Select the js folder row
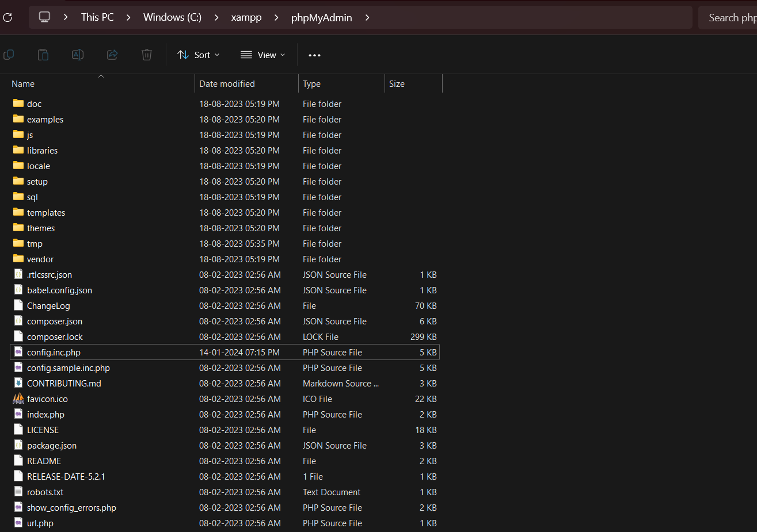Viewport: 757px width, 532px height. click(225, 135)
